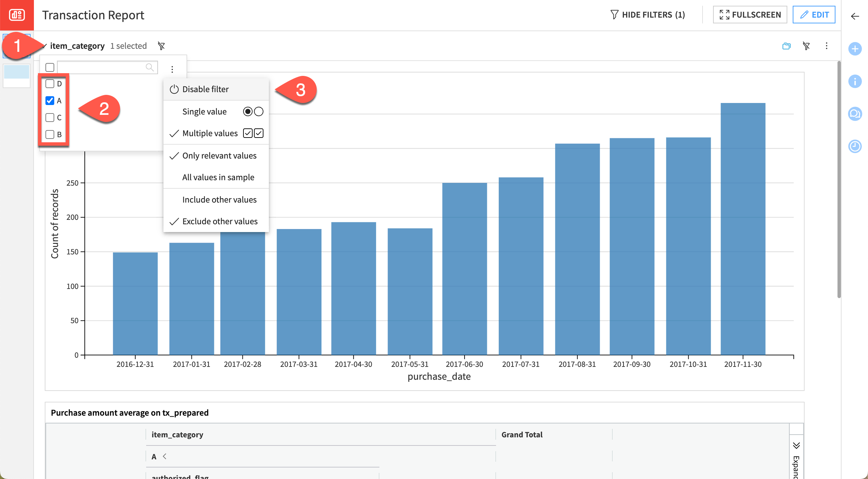868x479 pixels.
Task: Open the timeline clock icon
Action: [x=855, y=146]
